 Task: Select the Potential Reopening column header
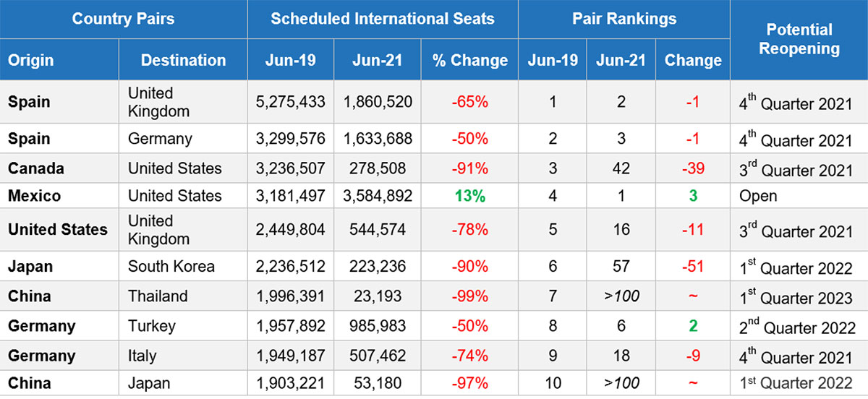coord(799,40)
